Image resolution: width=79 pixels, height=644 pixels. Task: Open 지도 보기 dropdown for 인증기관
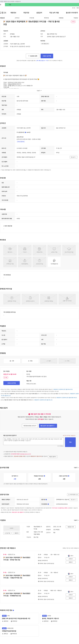tap(73, 500)
